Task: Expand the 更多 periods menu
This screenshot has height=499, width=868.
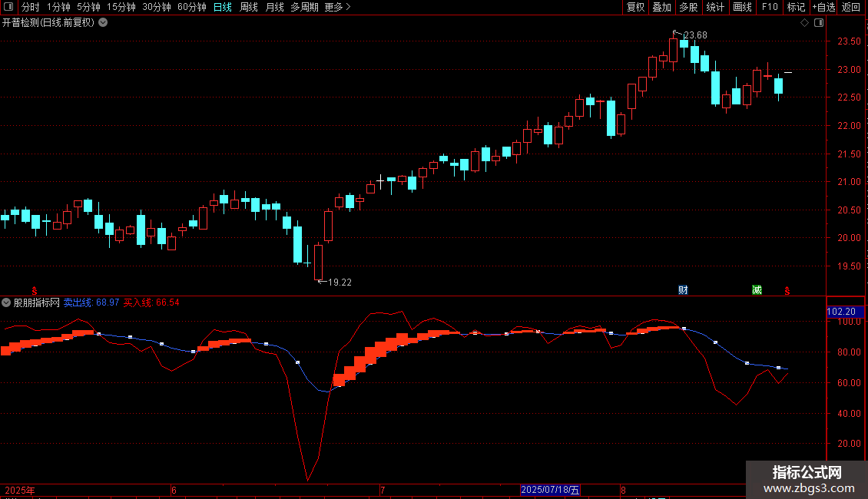Action: coord(337,7)
